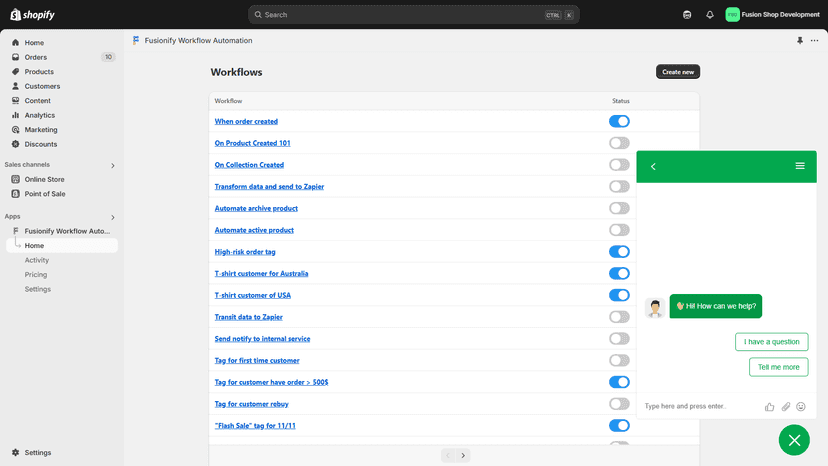Disable the When order created workflow

(x=619, y=121)
